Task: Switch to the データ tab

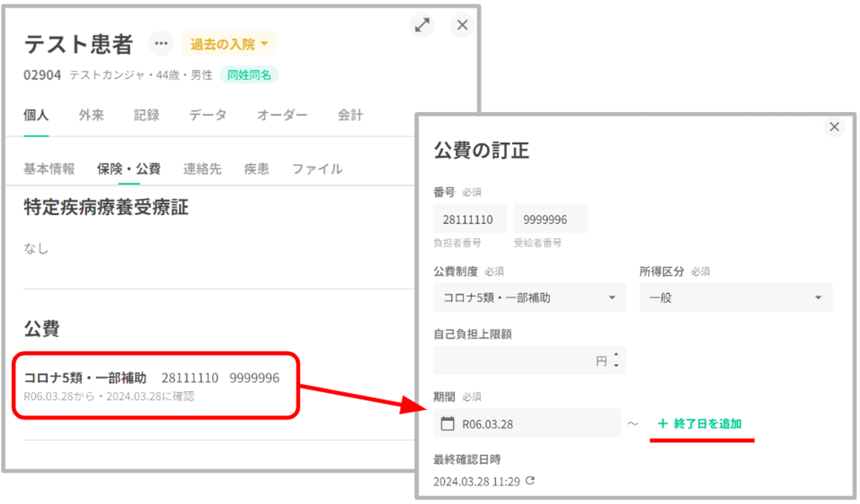Action: pyautogui.click(x=208, y=115)
